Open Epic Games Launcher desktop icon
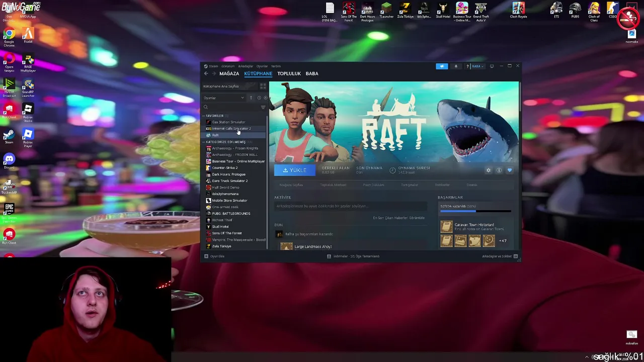 tap(9, 212)
